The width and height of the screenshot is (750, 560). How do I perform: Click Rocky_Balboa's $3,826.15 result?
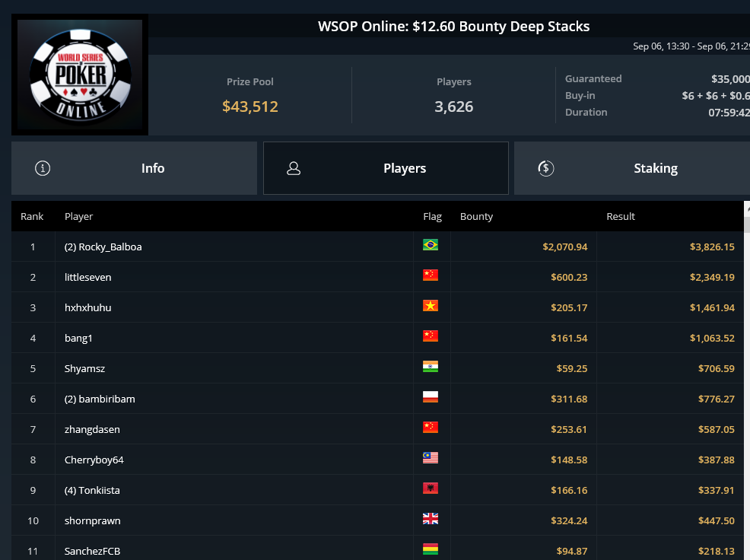point(712,247)
